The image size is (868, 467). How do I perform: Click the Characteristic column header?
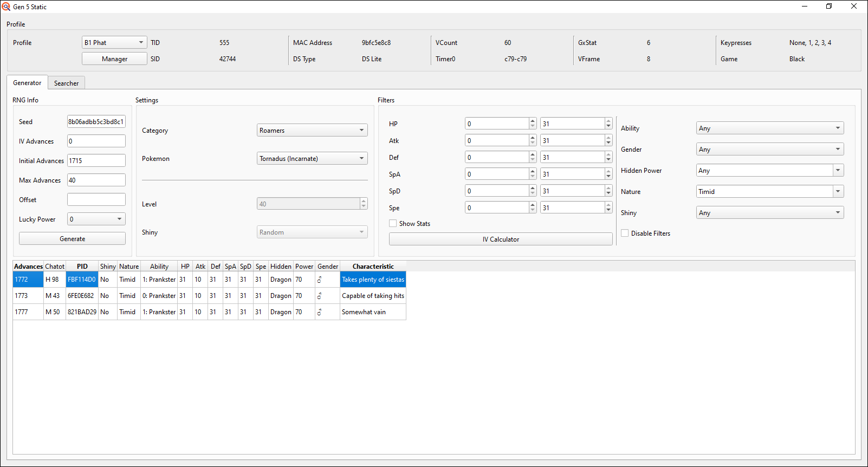[373, 266]
